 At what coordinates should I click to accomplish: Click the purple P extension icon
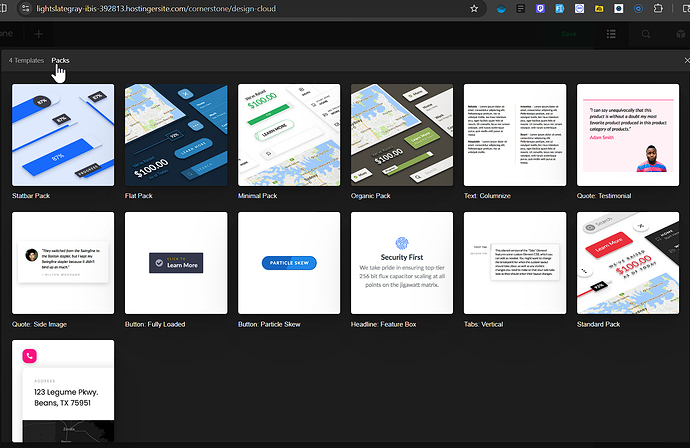tap(539, 8)
